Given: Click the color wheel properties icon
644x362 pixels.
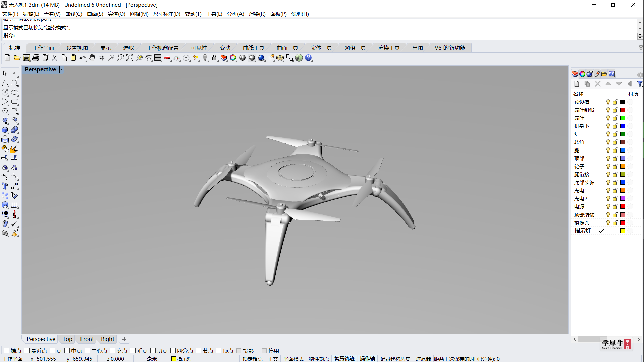Looking at the screenshot, I should [x=233, y=58].
